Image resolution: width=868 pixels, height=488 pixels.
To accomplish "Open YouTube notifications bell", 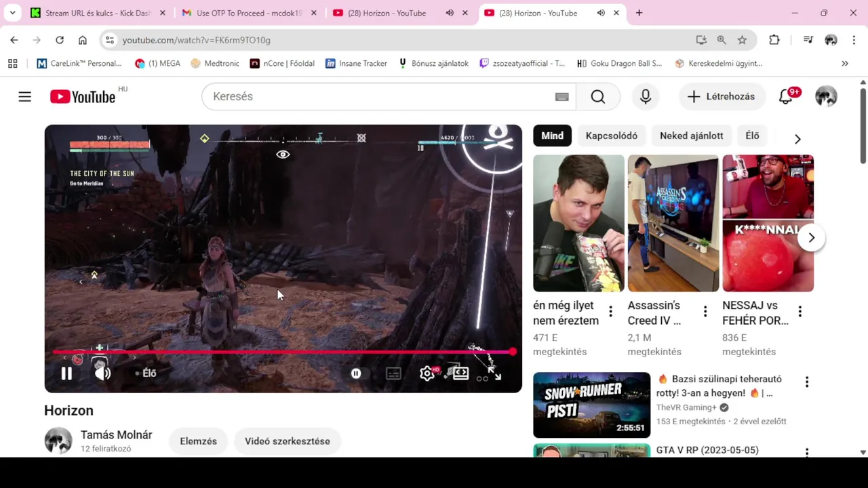I will coord(786,97).
